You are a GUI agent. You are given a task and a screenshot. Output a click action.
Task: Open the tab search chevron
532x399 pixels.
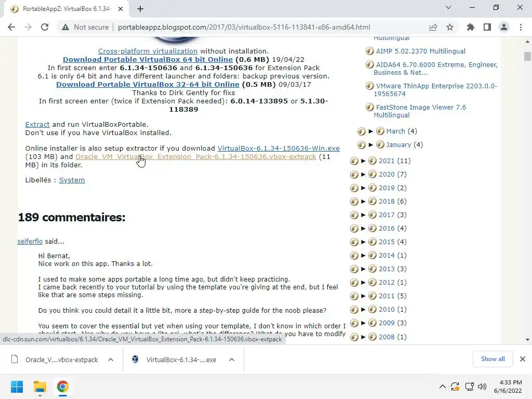[x=448, y=7]
